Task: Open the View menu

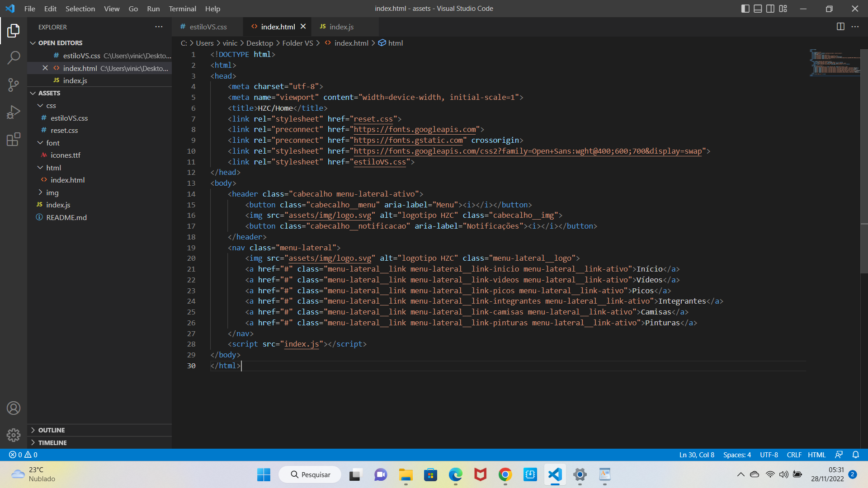Action: pos(112,9)
